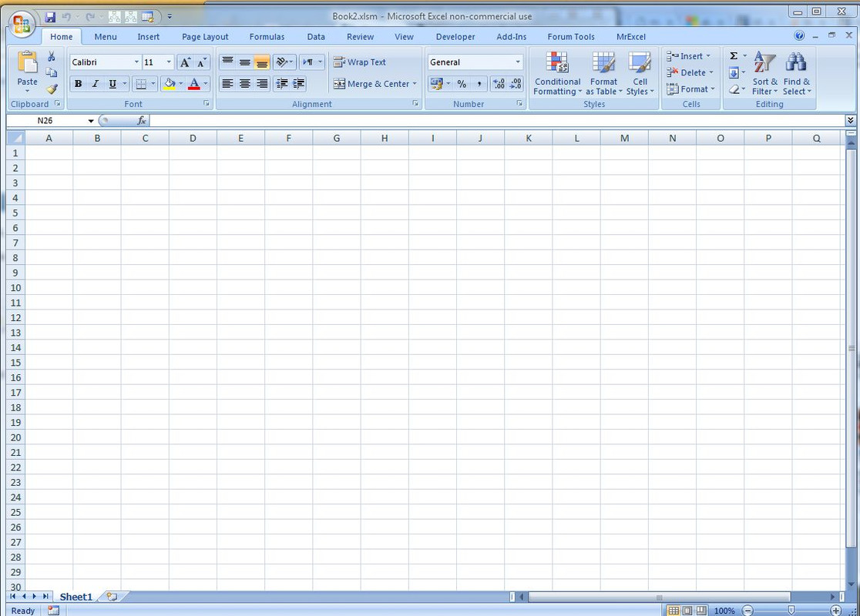
Task: Open Sort & Filter button
Action: click(x=764, y=73)
